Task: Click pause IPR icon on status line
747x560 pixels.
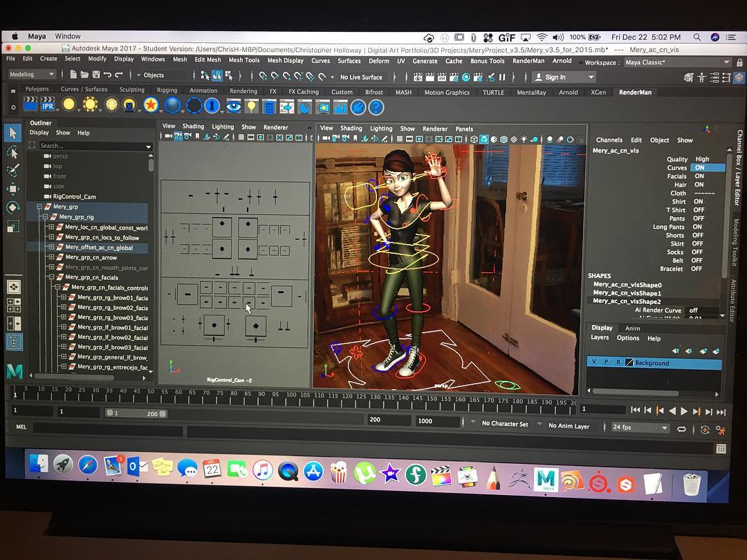Action: click(x=501, y=77)
